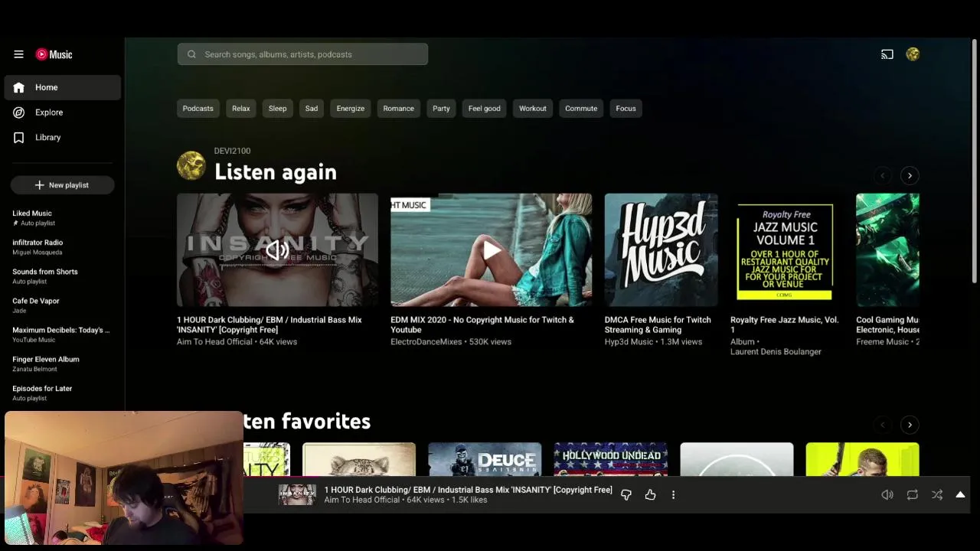Viewport: 980px width, 551px height.
Task: Show next Listen again items
Action: click(910, 175)
